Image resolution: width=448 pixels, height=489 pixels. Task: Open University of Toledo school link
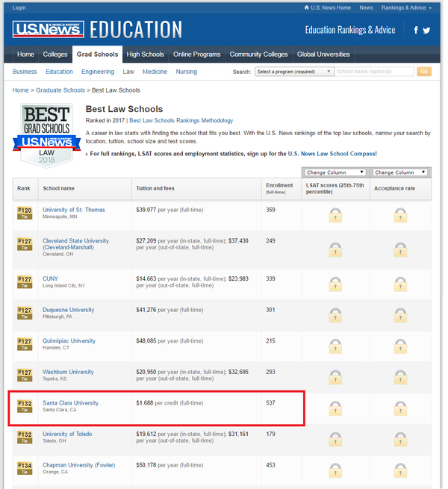67,434
